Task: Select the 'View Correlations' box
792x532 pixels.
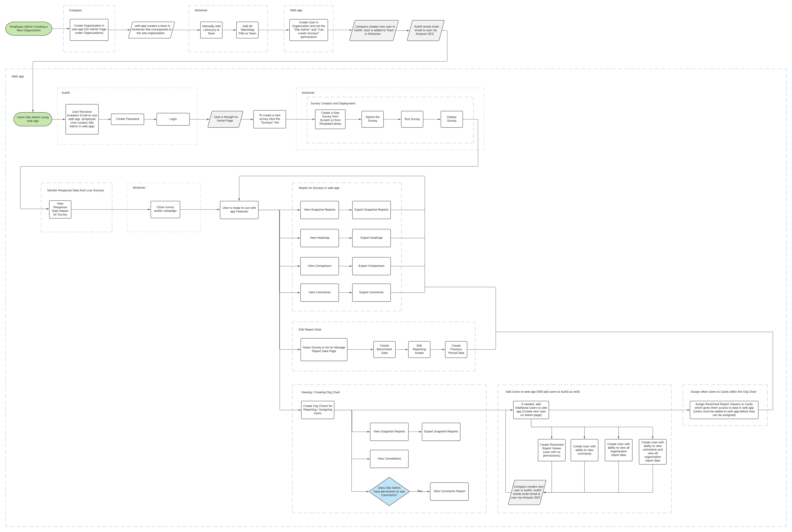Action: pos(389,459)
